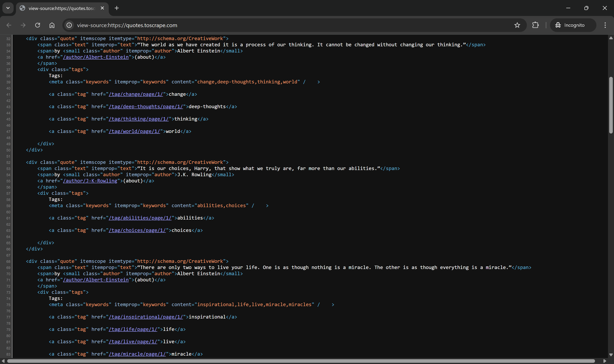Bookmark this page with the star icon
Image resolution: width=614 pixels, height=364 pixels.
coord(517,25)
